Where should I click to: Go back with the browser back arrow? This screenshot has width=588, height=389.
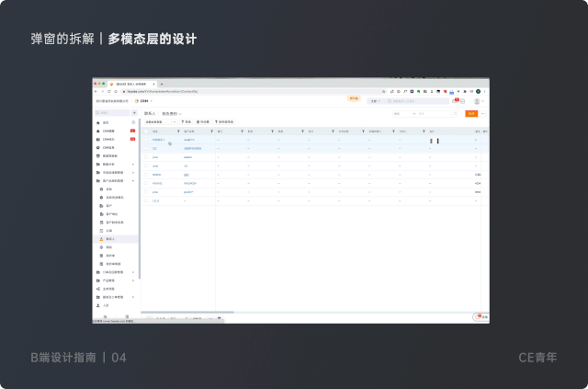[96, 91]
